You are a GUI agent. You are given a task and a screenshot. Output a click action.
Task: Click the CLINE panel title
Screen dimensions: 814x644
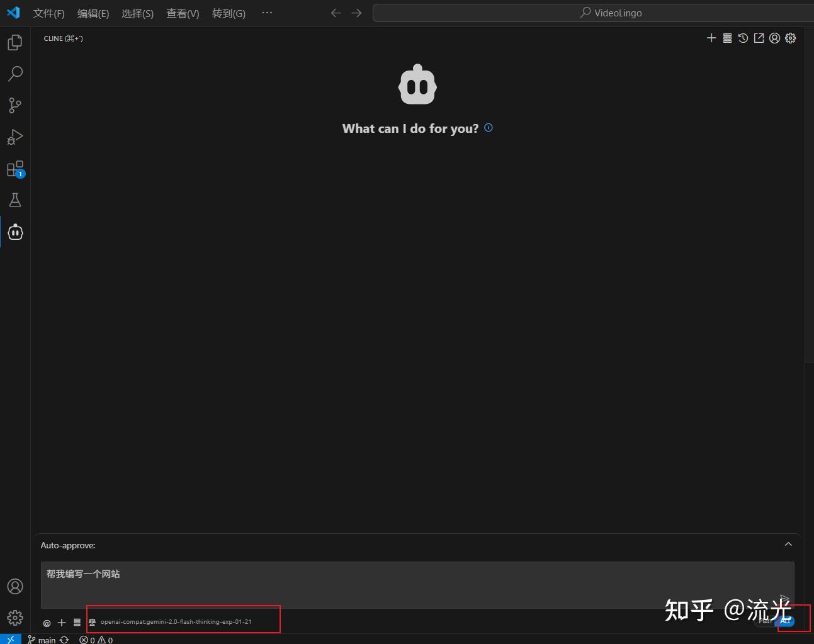coord(63,38)
